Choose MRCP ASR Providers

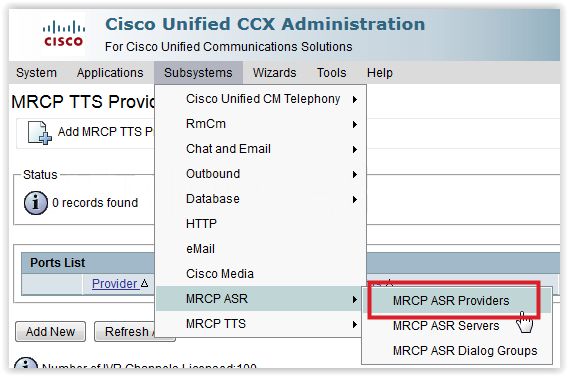pyautogui.click(x=457, y=301)
